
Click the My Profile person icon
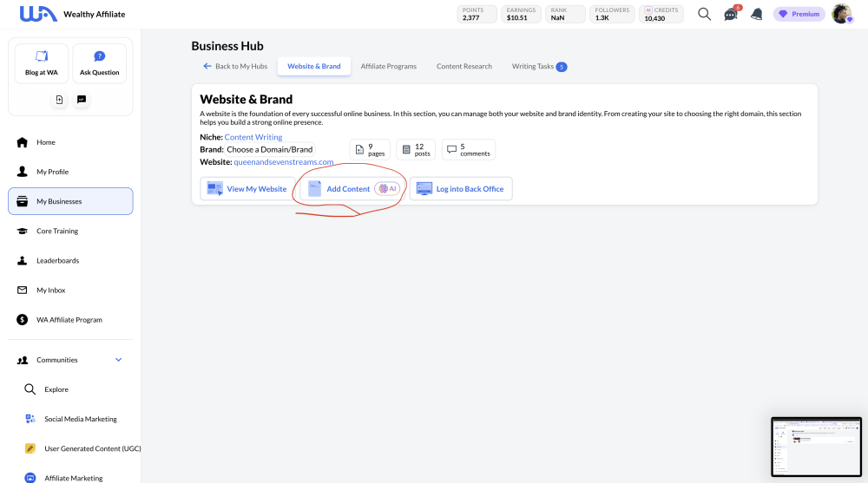pyautogui.click(x=23, y=172)
